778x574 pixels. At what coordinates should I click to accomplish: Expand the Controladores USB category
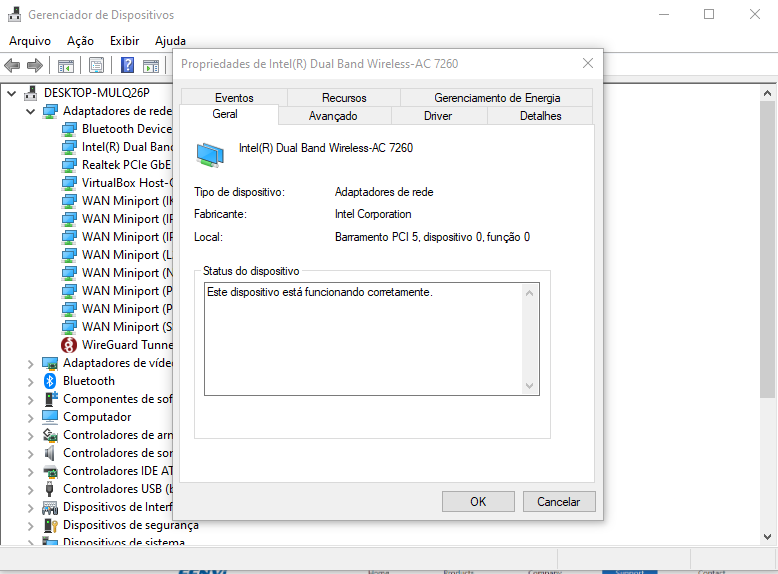pyautogui.click(x=31, y=490)
